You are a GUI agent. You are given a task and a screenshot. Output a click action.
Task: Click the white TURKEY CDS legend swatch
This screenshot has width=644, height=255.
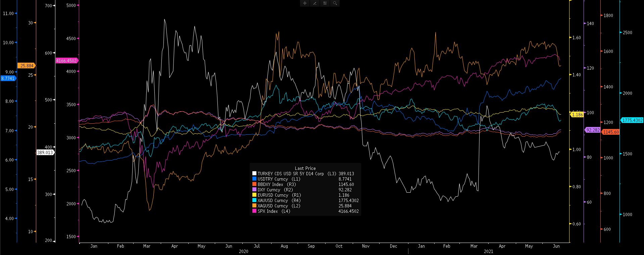[254, 174]
